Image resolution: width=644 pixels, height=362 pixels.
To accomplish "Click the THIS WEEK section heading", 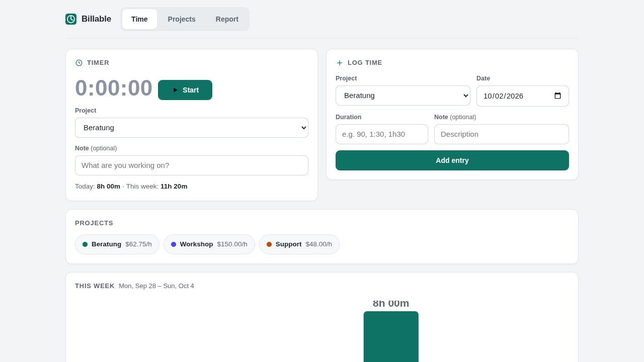I will tap(95, 286).
